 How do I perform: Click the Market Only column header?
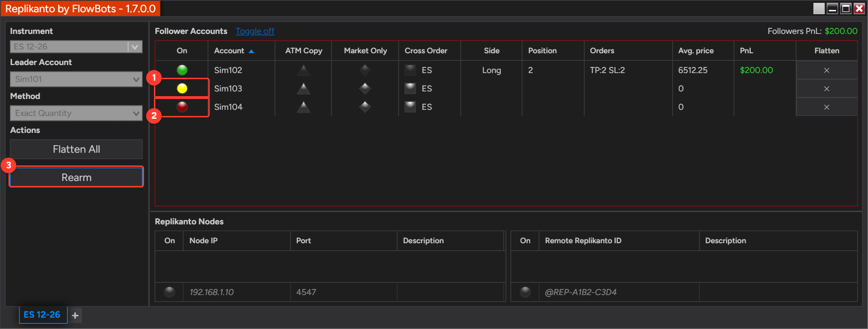365,50
